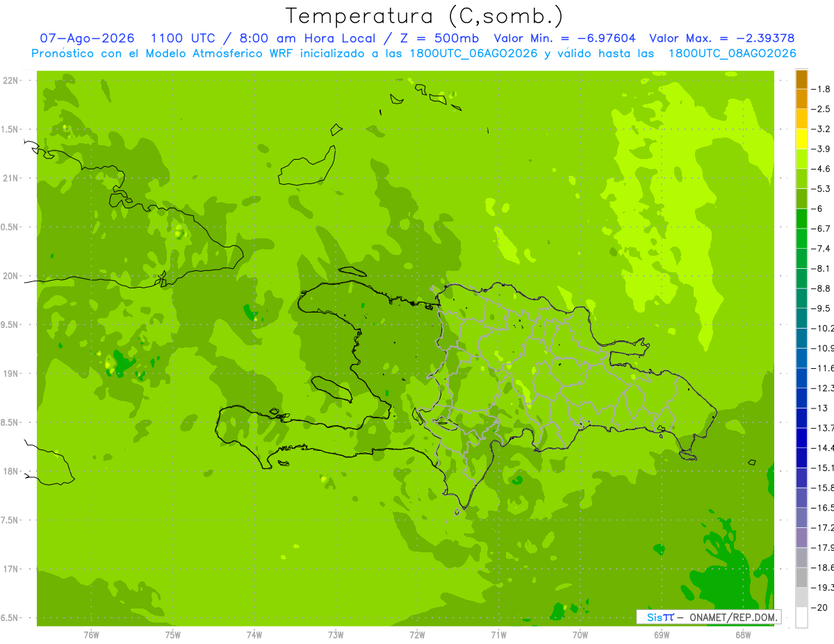Click the title "Temperatura (C,somb.)"
The image size is (834, 644).
point(424,17)
